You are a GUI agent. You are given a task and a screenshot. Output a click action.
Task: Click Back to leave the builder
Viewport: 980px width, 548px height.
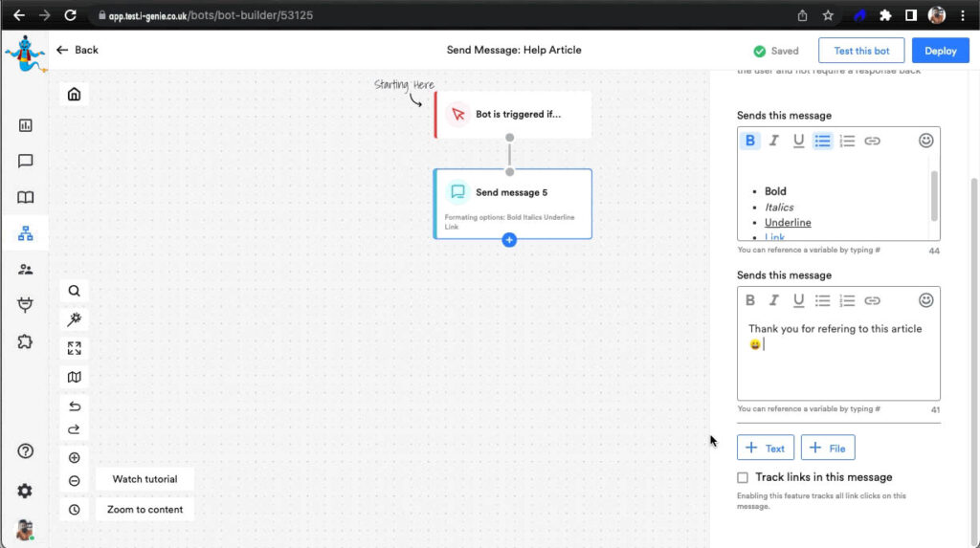click(78, 50)
